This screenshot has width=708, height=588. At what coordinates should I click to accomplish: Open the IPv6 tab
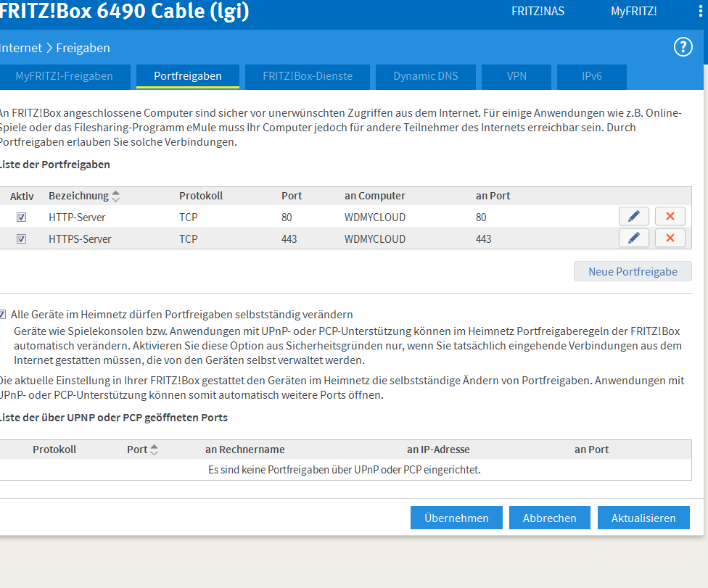[x=592, y=76]
